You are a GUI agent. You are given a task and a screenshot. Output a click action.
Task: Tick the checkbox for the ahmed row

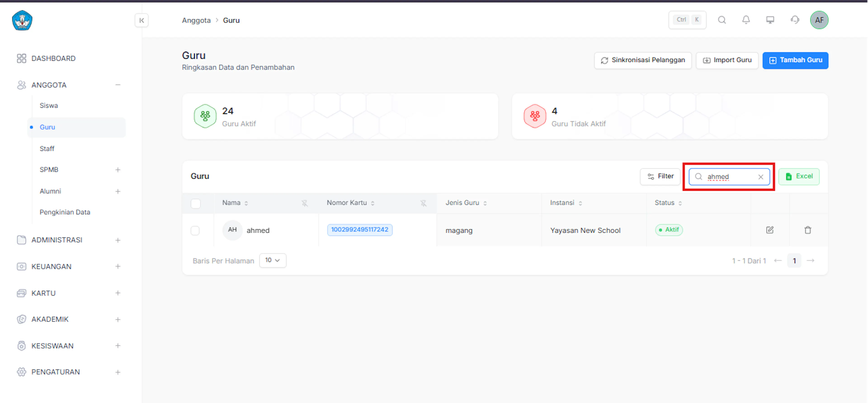pyautogui.click(x=195, y=231)
